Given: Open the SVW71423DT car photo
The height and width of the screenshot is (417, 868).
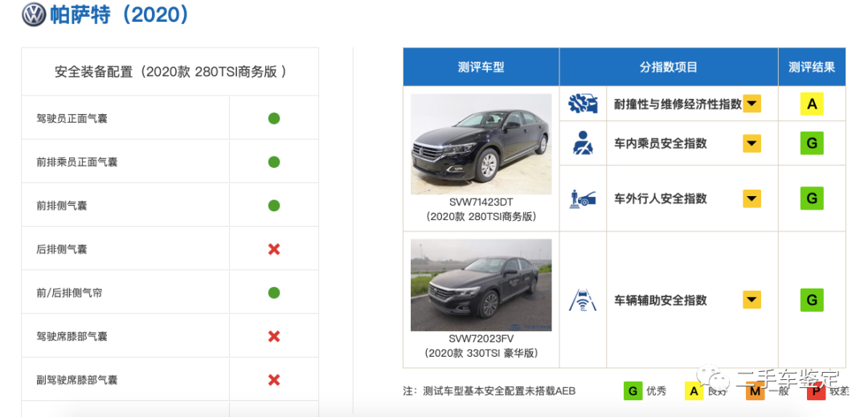Looking at the screenshot, I should [x=481, y=144].
